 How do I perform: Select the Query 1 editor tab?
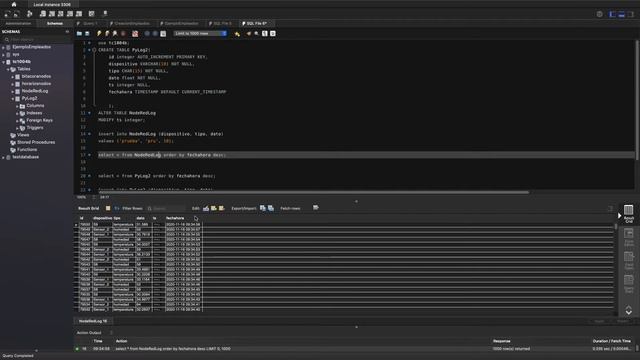tap(90, 24)
